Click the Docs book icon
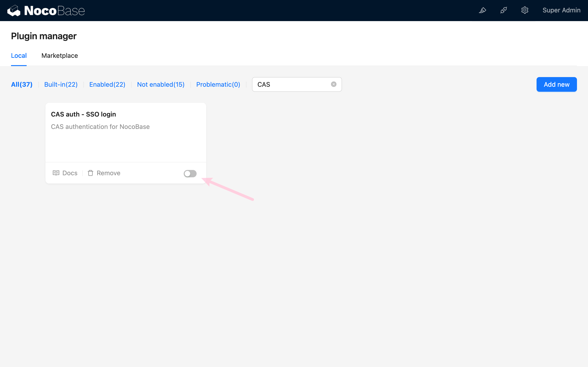Screen dimensions: 588x367 coord(56,173)
